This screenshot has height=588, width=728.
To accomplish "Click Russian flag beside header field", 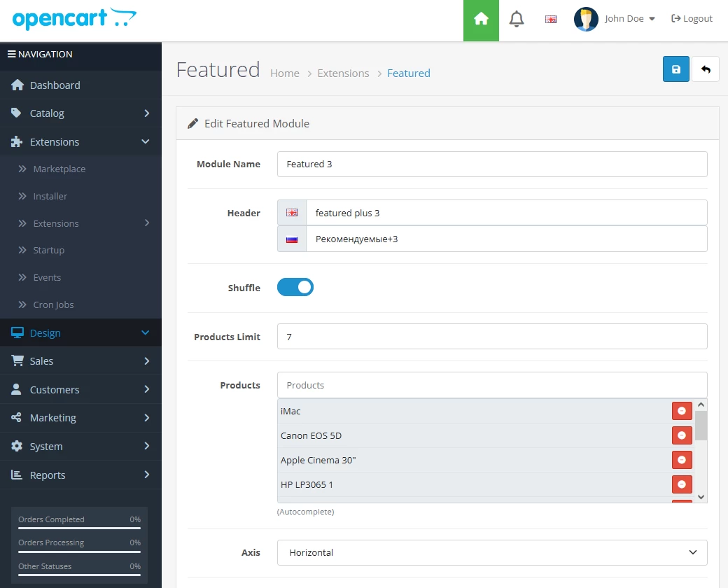I will [x=292, y=239].
